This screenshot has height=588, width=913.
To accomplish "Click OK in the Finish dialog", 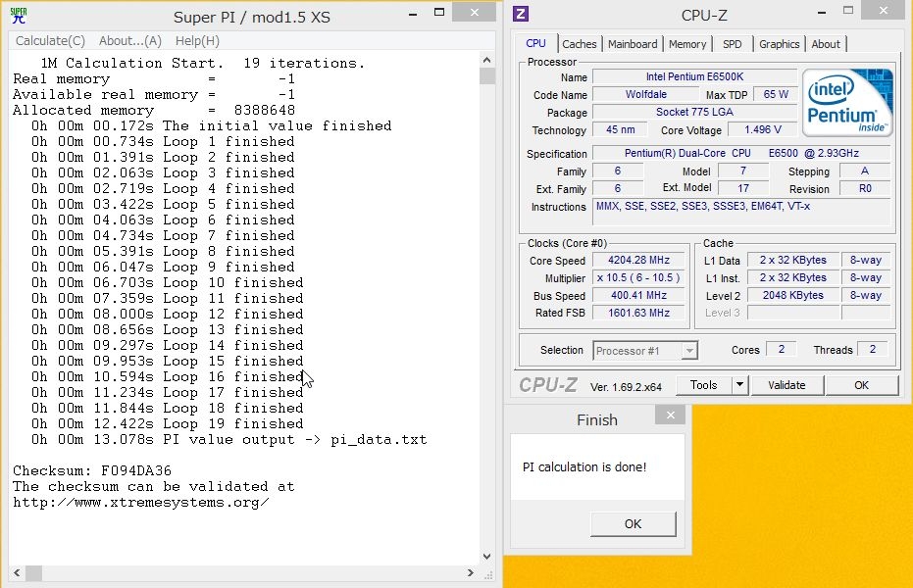I will point(633,524).
